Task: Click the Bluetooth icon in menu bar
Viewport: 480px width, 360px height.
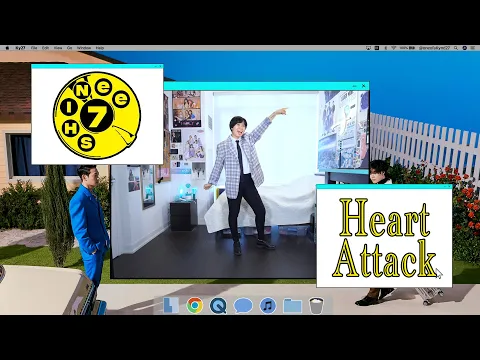Action: pyautogui.click(x=386, y=48)
